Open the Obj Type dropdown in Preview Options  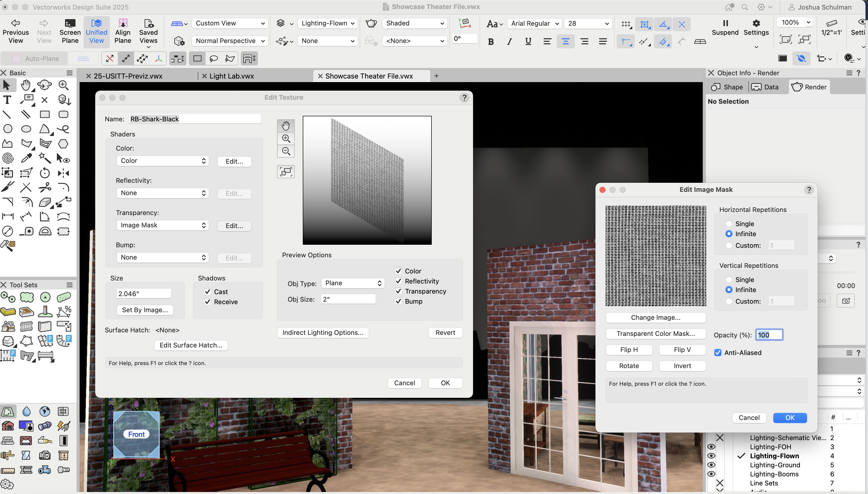(x=352, y=283)
